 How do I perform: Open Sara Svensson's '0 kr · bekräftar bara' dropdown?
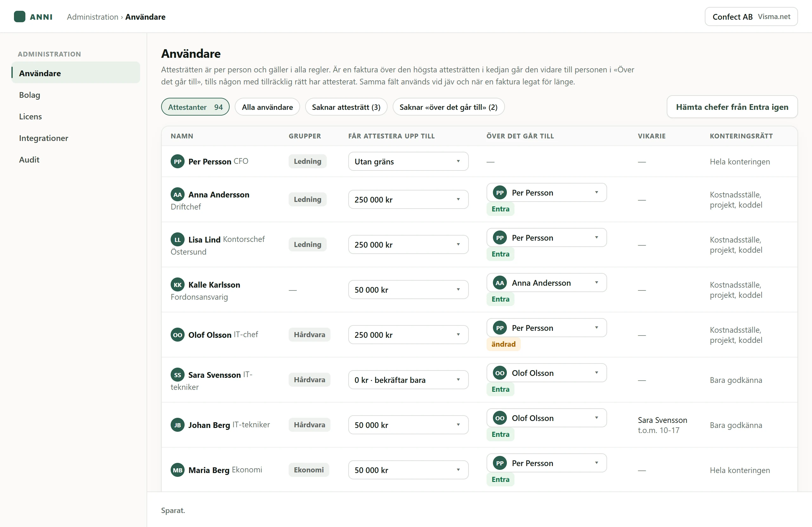[x=408, y=380]
